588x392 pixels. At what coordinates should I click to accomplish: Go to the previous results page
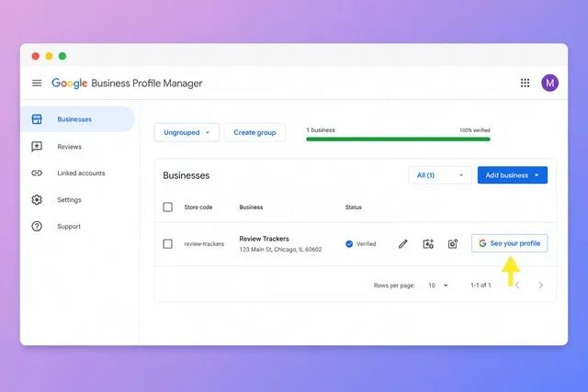coord(517,286)
